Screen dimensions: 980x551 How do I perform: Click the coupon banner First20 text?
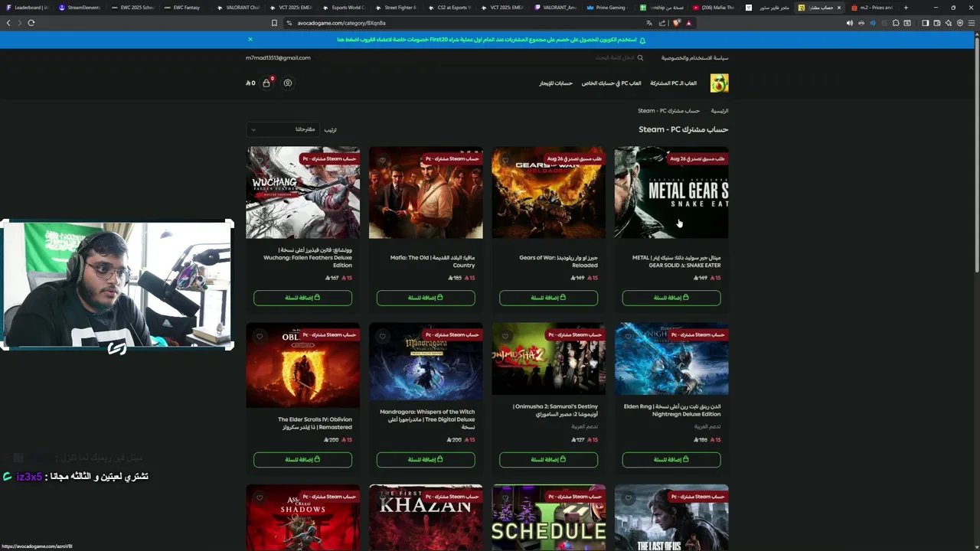(x=439, y=39)
